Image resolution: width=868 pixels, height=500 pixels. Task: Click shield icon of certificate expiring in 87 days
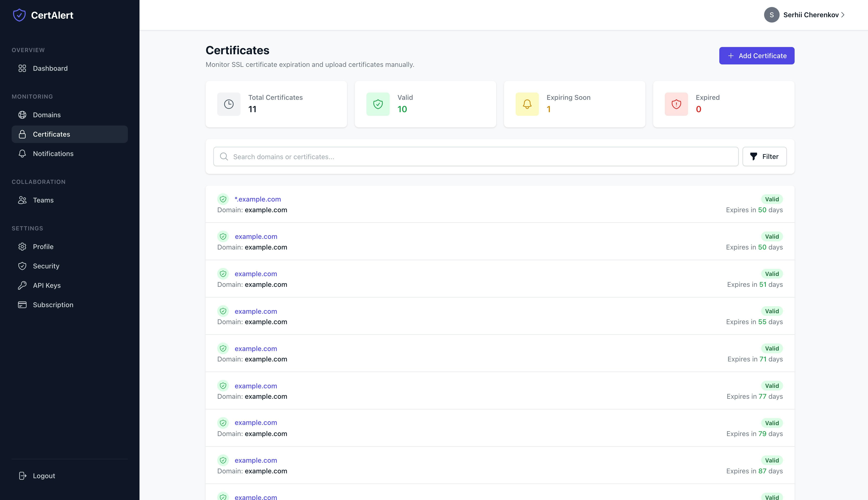point(223,460)
